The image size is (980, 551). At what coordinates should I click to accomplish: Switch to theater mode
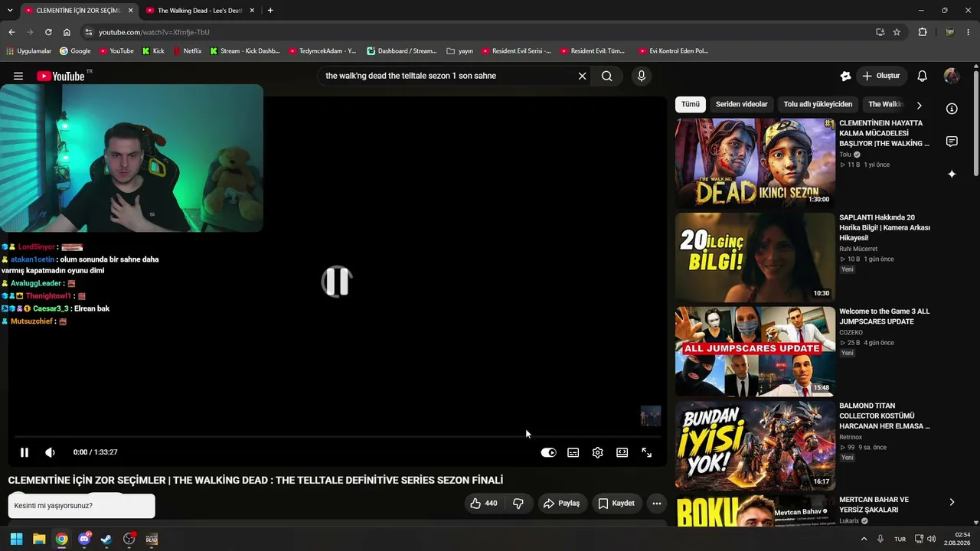tap(622, 452)
